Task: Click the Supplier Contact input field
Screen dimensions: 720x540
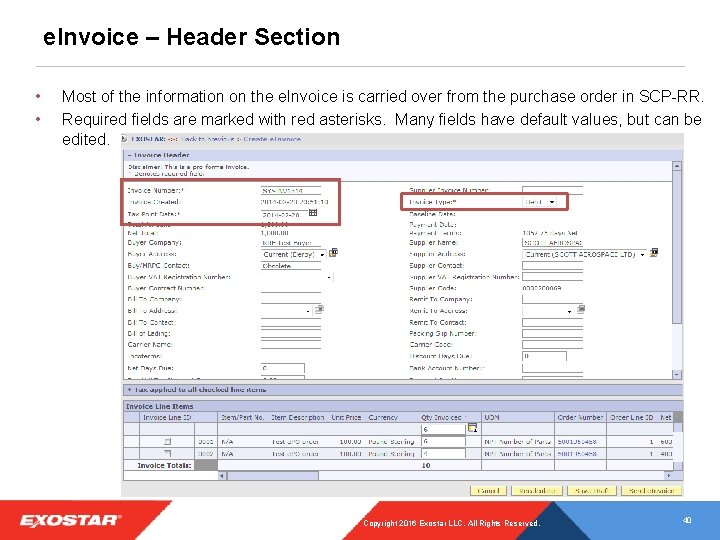Action: 552,265
